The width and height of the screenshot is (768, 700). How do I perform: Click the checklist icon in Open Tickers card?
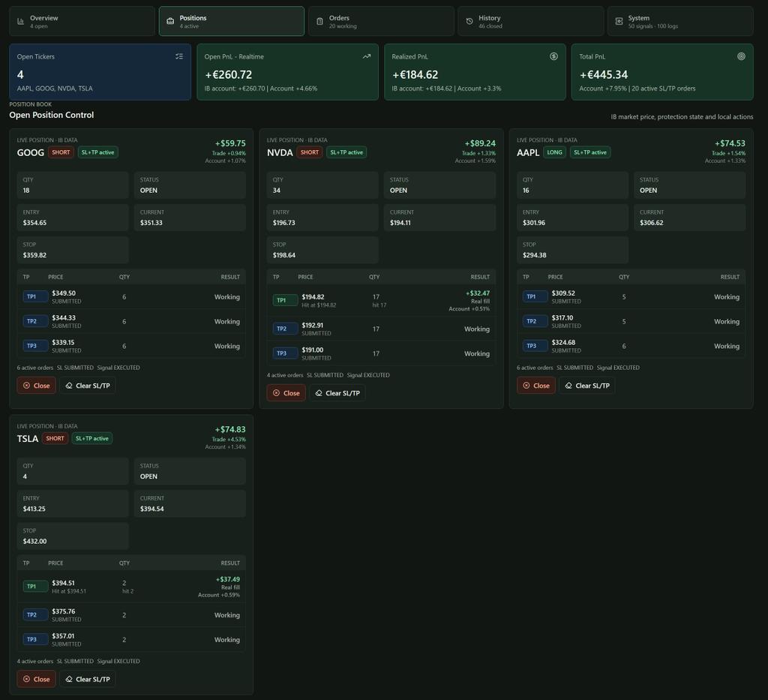point(179,56)
